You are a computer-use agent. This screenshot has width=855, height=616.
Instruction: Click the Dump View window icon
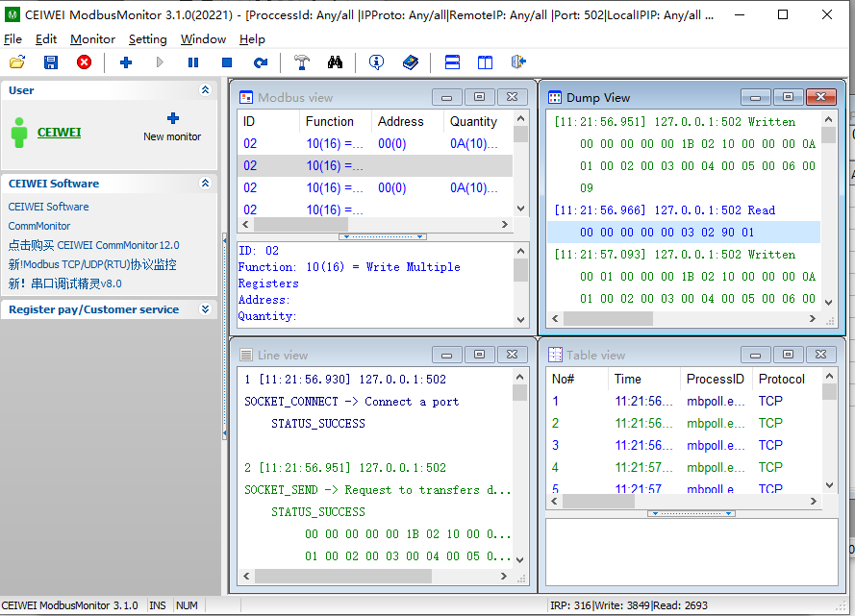coord(555,97)
